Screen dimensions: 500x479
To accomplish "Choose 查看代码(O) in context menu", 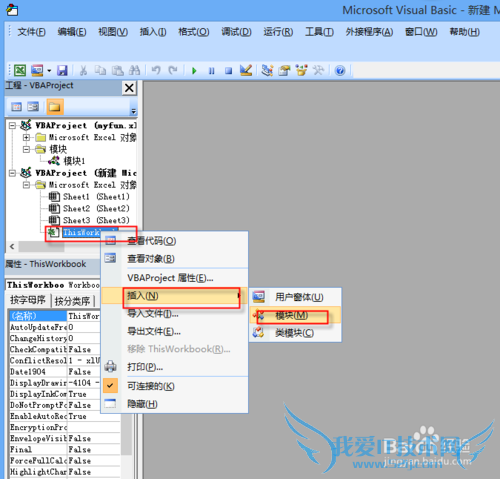I will (175, 241).
